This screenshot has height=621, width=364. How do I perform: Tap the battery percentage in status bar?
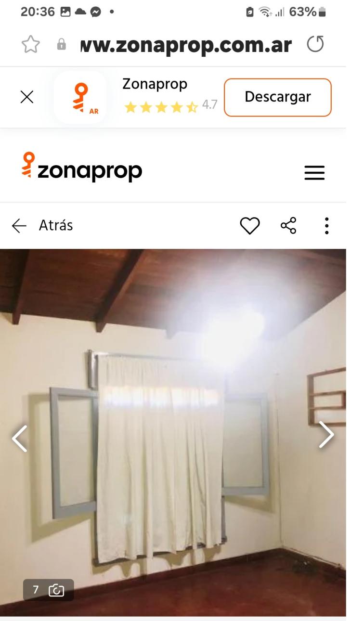click(303, 12)
